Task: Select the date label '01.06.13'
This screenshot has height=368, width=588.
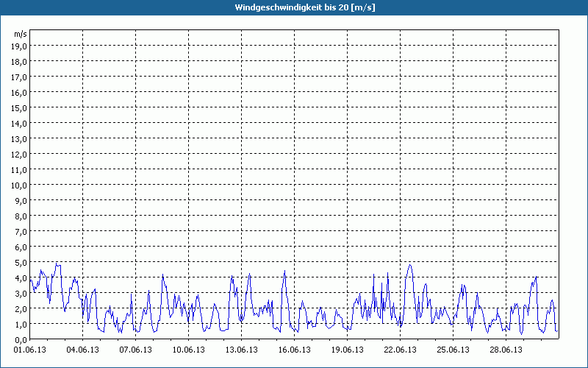Action: (30, 350)
